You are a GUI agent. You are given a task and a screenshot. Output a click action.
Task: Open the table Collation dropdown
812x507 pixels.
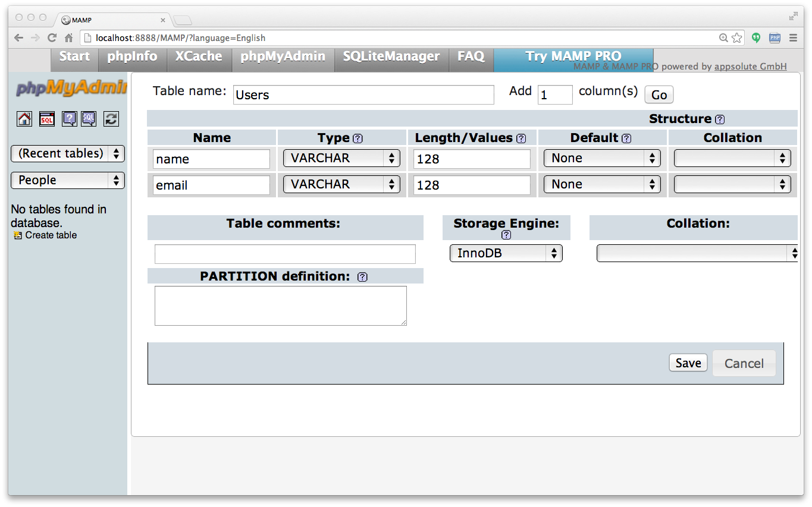tap(697, 253)
